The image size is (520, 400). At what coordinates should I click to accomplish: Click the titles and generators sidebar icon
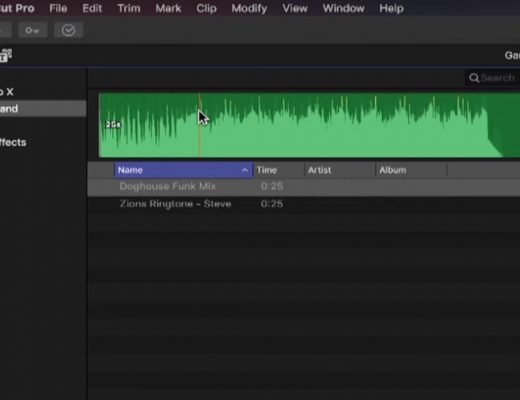click(x=6, y=56)
